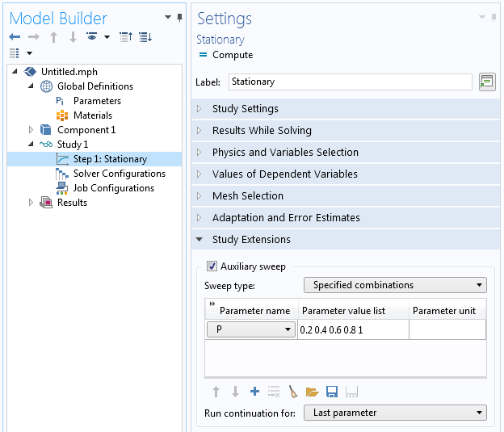504x432 pixels.
Task: Open the Run continuation for dropdown
Action: tap(395, 413)
